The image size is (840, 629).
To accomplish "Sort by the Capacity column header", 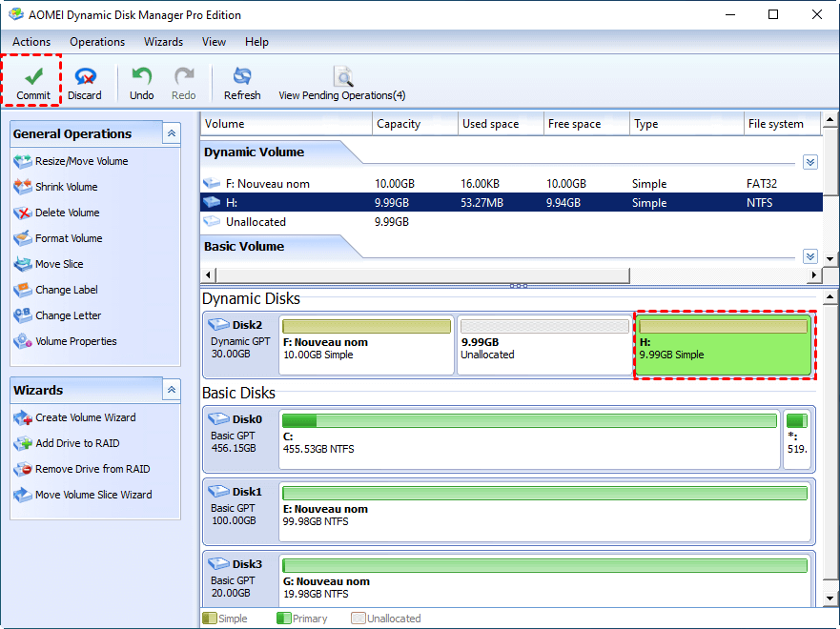I will point(399,124).
